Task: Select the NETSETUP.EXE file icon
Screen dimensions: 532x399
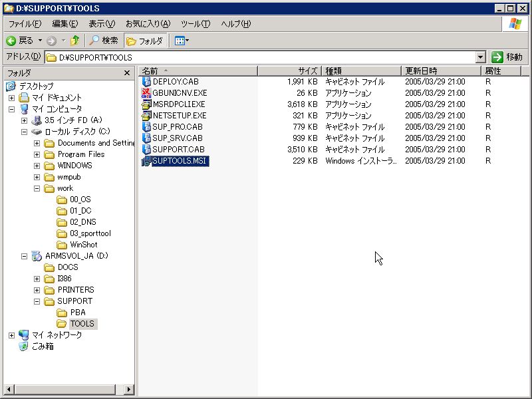Action: coord(146,115)
